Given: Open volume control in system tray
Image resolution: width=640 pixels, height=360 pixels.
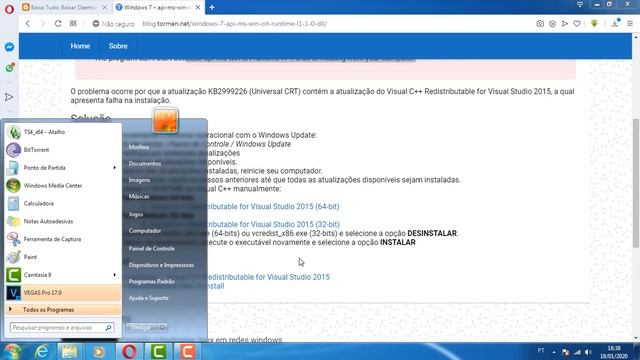Looking at the screenshot, I should tap(588, 352).
